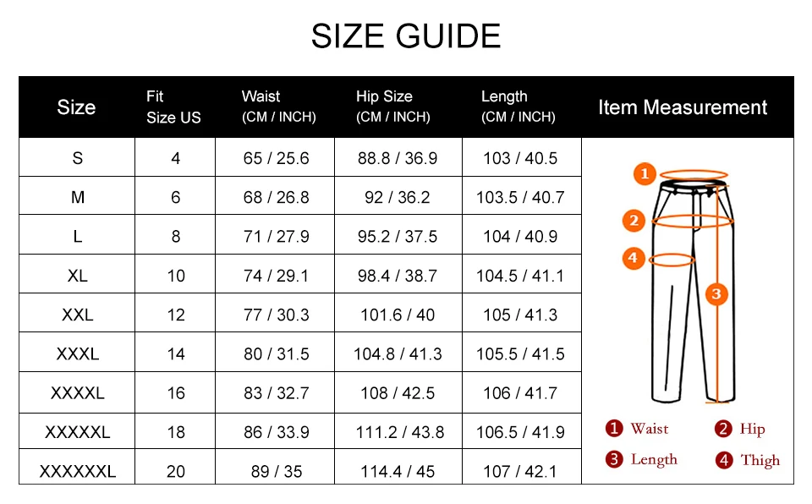Viewport: 812px width, 504px height.
Task: Click the red number 4 legend icon
Action: [x=724, y=460]
